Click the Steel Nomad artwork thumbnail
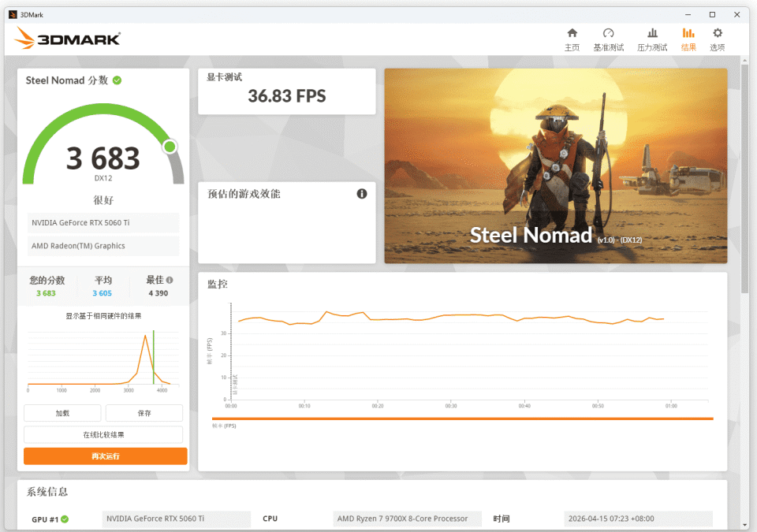 [x=556, y=166]
